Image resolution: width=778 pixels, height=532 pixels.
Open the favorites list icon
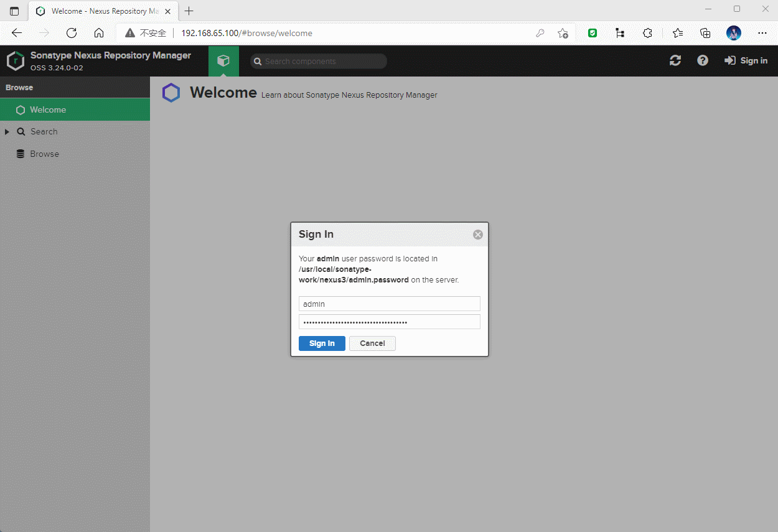[x=678, y=33]
